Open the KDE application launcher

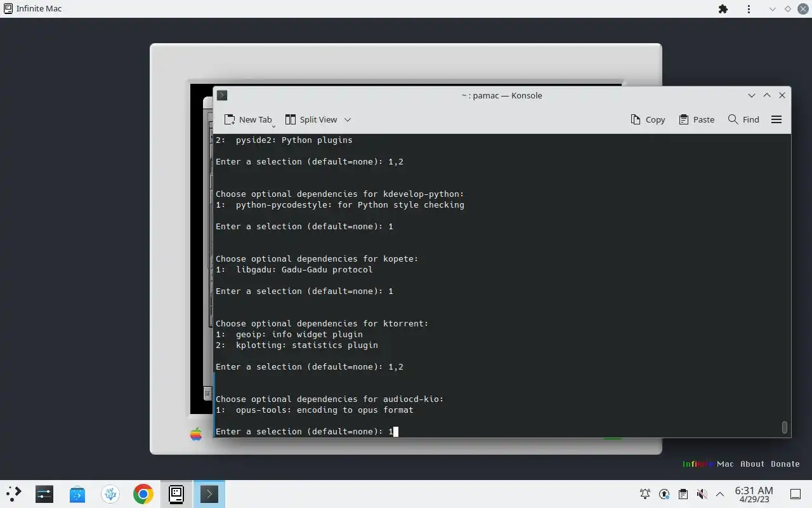click(x=13, y=494)
